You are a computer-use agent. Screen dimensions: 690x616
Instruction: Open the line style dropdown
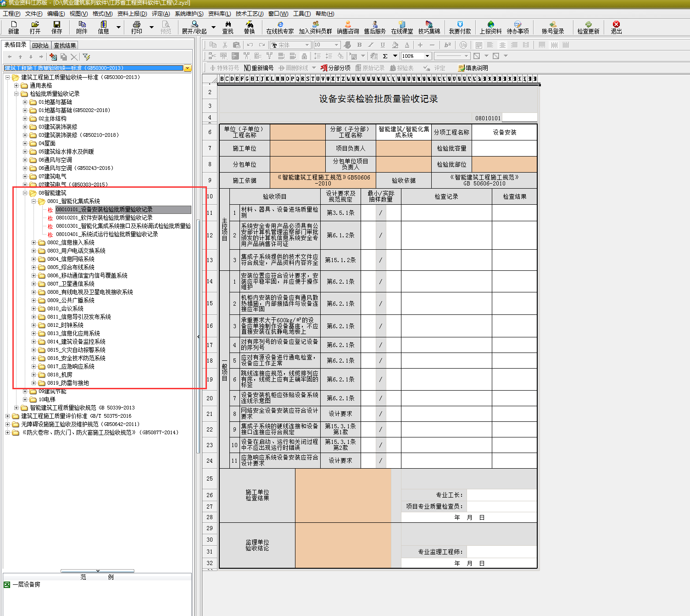point(467,56)
